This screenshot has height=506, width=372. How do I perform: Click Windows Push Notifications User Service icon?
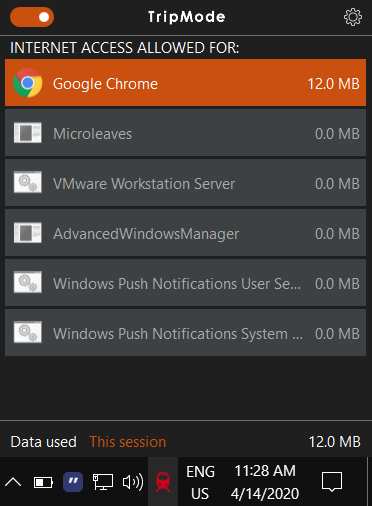28,282
